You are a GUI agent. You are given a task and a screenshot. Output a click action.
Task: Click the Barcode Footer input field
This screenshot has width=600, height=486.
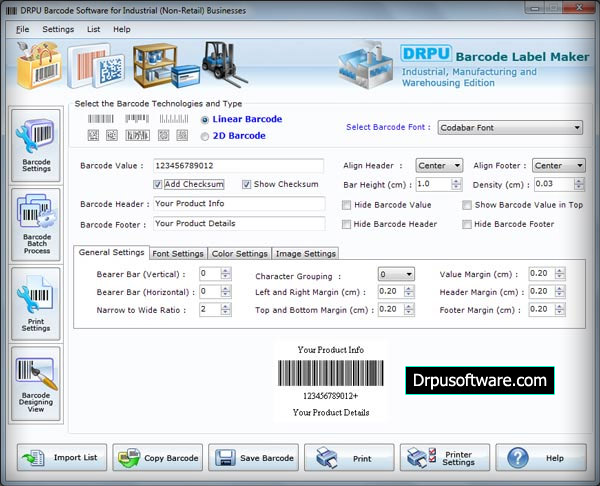tap(239, 223)
